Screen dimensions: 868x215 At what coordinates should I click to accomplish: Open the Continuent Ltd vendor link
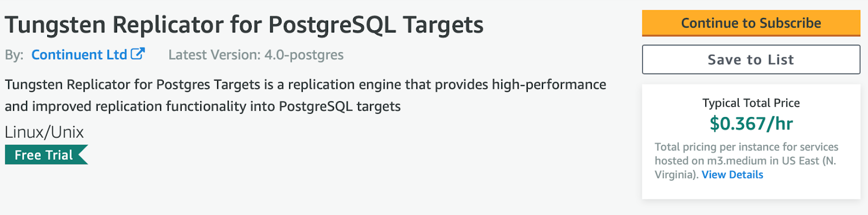[x=79, y=55]
